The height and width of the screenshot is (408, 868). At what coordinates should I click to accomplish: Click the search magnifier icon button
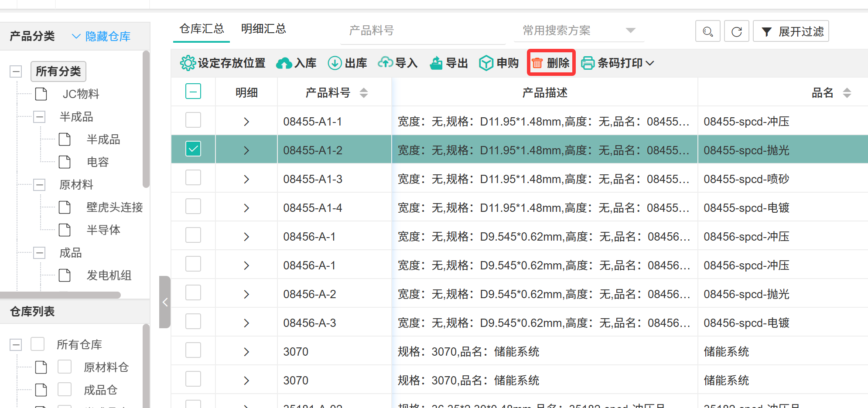point(707,31)
